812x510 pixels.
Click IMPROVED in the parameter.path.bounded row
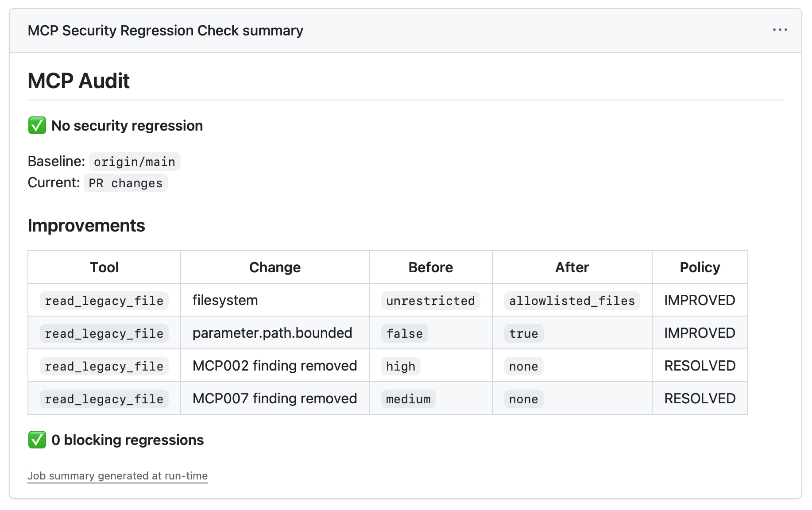(700, 333)
